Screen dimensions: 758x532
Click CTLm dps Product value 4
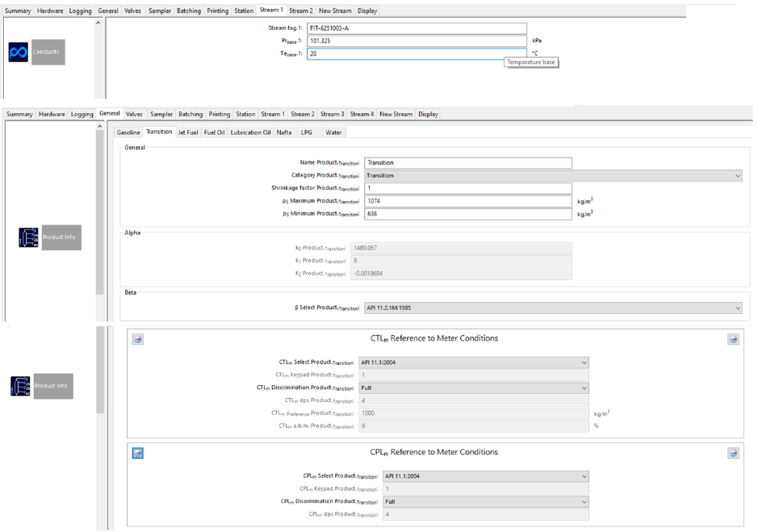coord(474,401)
